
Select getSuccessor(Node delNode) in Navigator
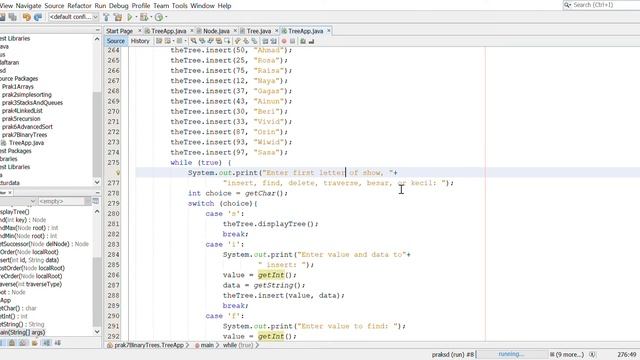(44, 244)
